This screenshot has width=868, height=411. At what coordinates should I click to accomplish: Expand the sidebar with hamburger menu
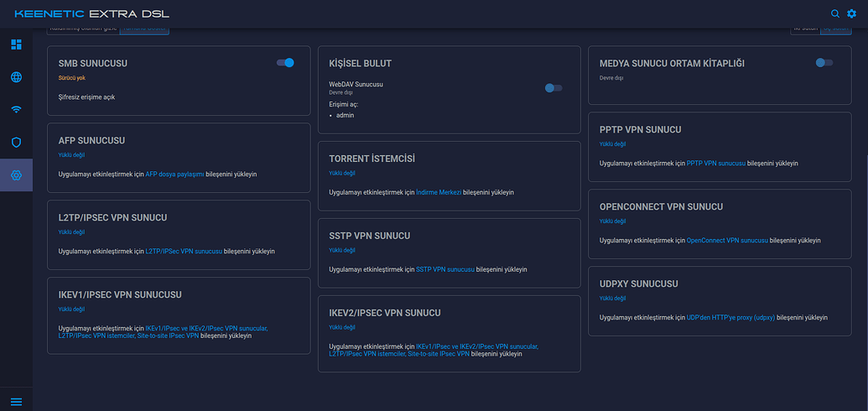coord(16,401)
